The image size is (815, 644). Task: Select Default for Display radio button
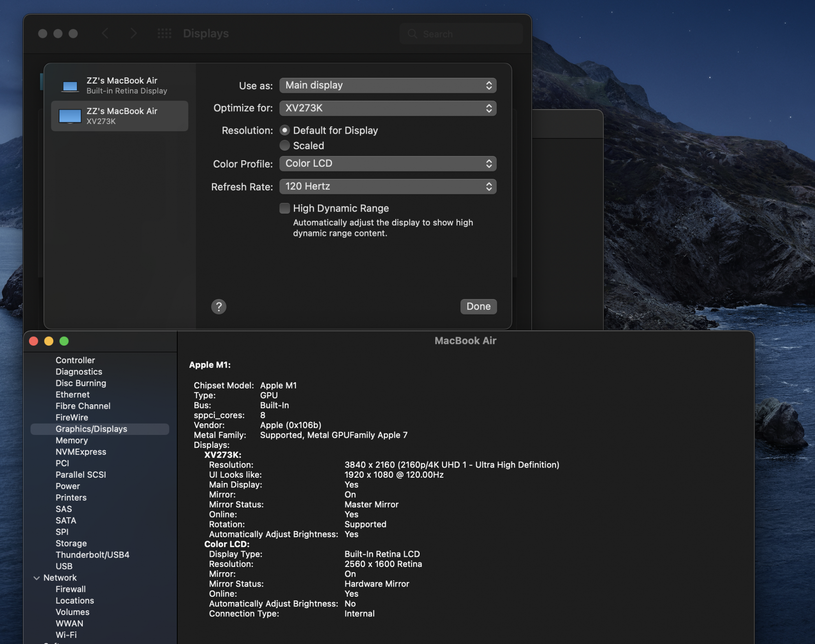click(285, 130)
